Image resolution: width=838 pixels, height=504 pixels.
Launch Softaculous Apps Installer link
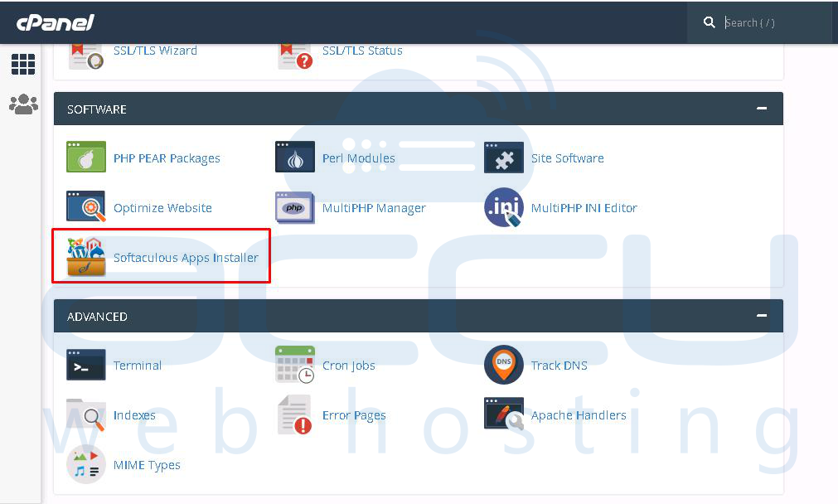coord(186,258)
